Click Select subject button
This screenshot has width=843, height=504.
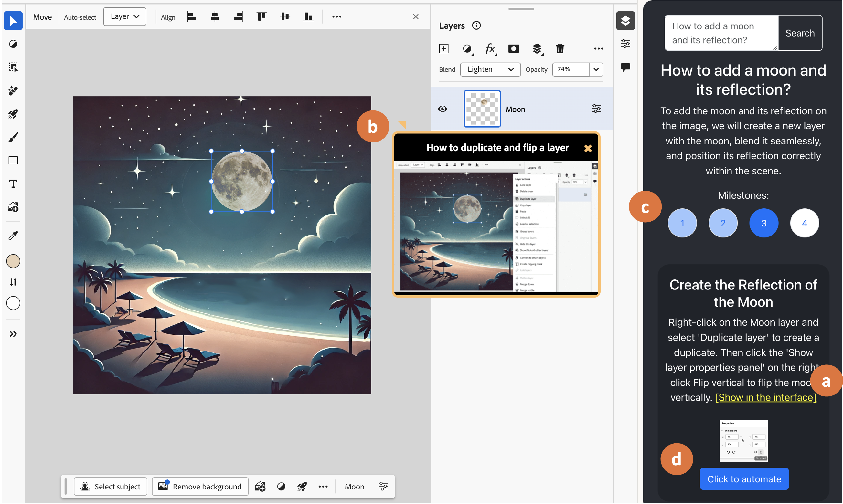coord(111,487)
